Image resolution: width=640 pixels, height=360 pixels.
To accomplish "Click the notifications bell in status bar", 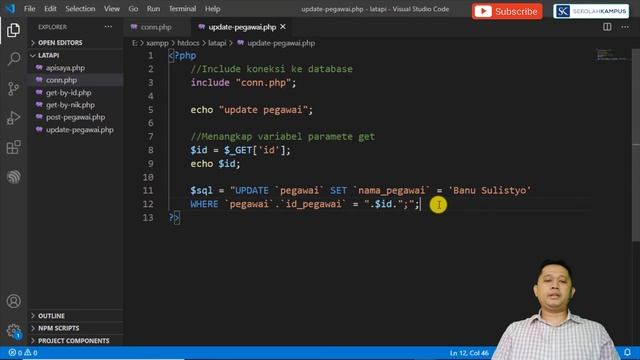I will (627, 352).
